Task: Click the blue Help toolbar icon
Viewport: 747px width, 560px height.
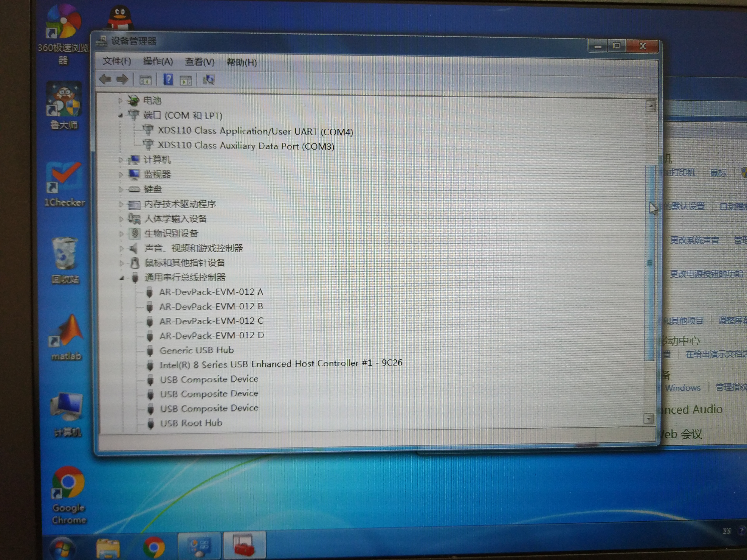Action: [168, 80]
